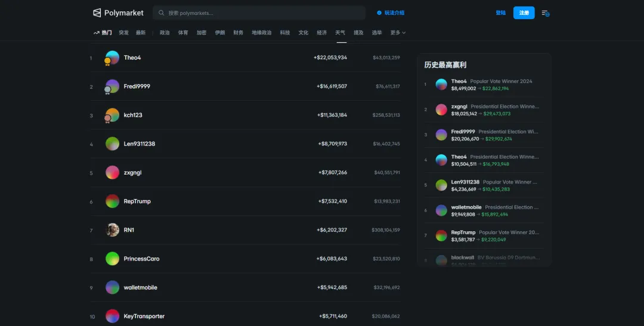644x326 pixels.
Task: Click the 注册 sign-up button
Action: tap(524, 13)
